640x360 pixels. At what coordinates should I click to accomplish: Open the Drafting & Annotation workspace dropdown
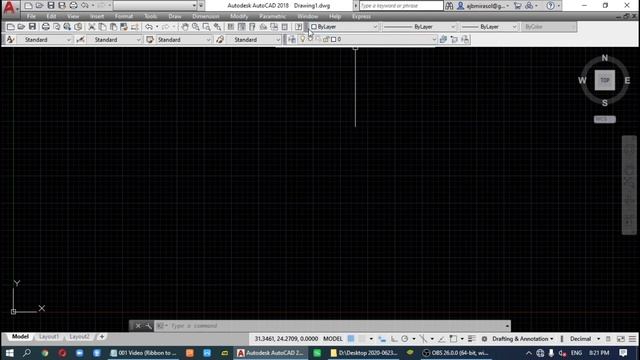click(522, 339)
